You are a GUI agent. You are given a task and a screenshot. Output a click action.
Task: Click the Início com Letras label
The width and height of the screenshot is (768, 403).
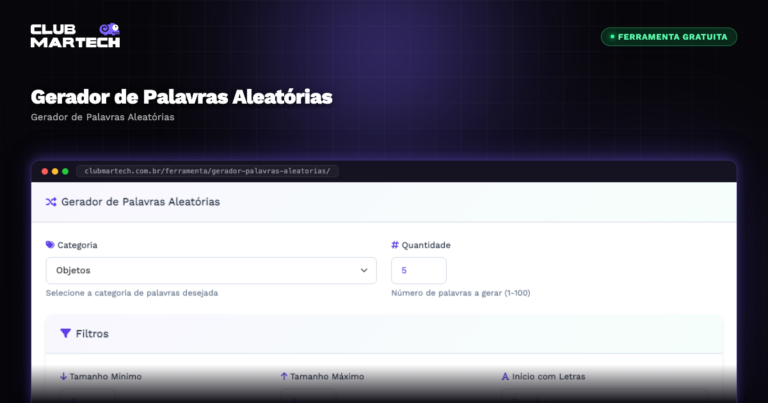(549, 377)
